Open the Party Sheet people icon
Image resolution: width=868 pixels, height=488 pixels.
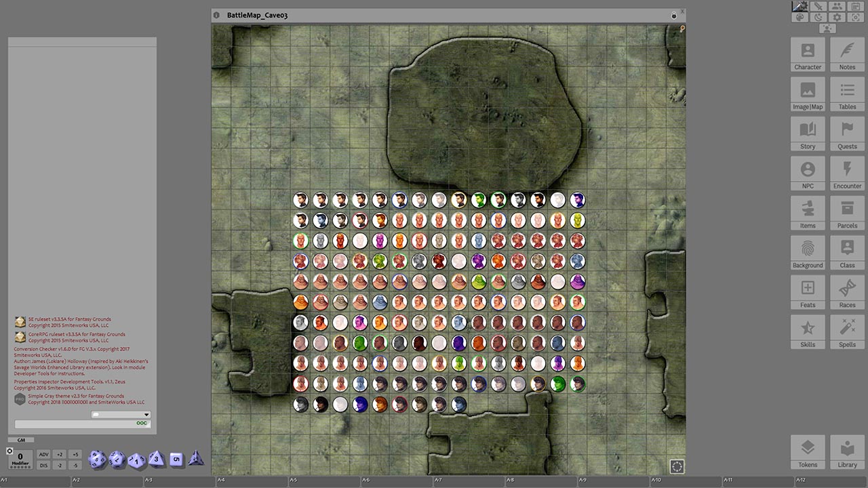(x=837, y=6)
